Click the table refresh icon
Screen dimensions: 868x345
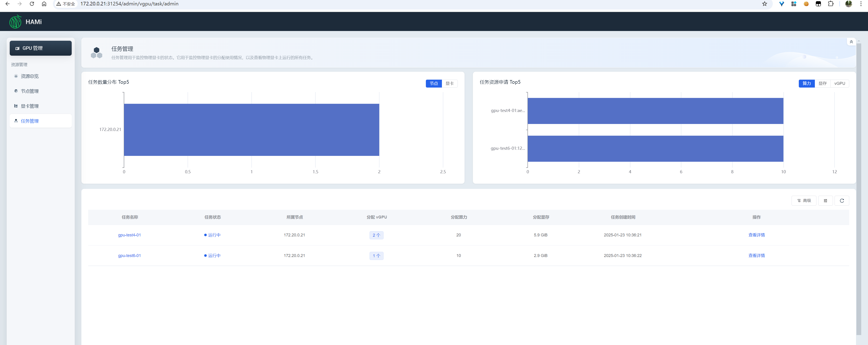pos(841,201)
